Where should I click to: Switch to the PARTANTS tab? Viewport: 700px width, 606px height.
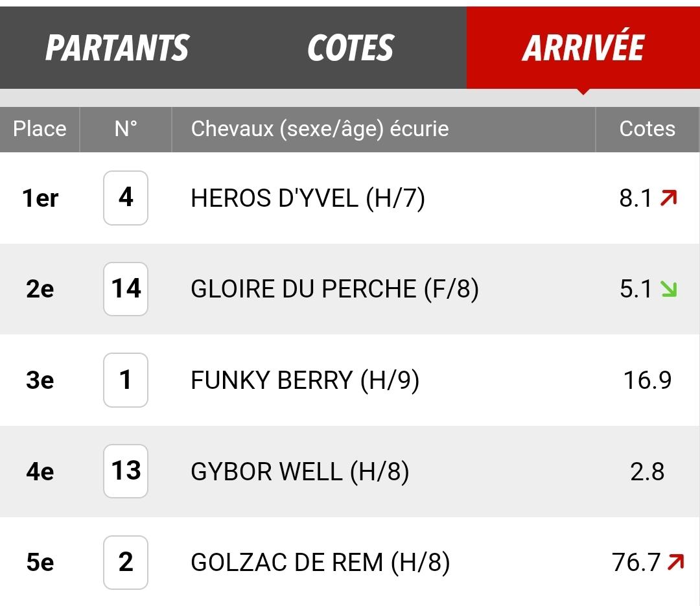point(117,48)
